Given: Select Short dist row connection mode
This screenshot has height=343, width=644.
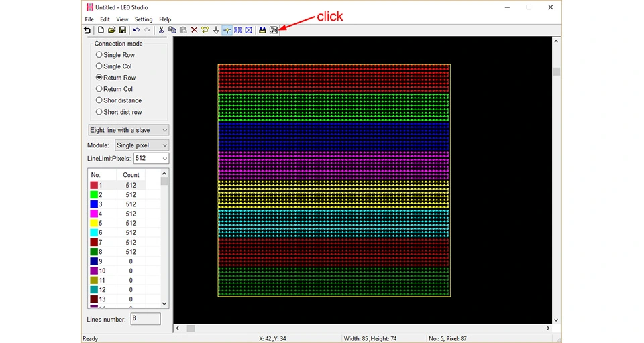Looking at the screenshot, I should coord(119,112).
